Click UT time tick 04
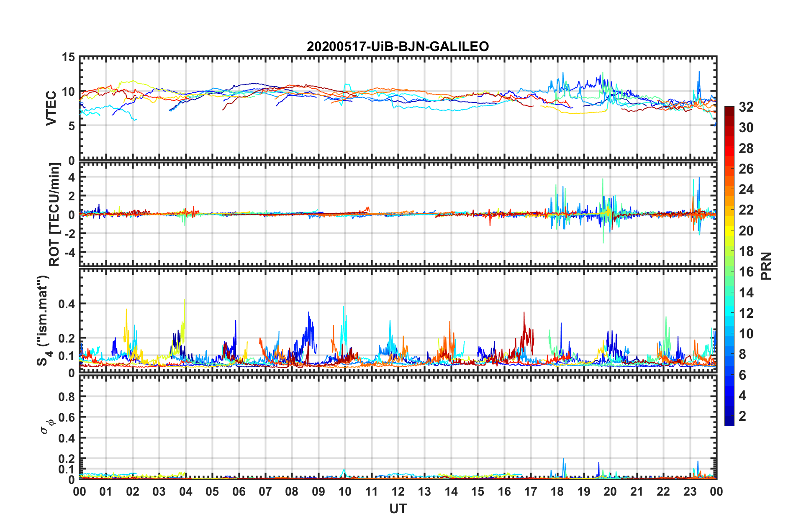Screen dimensions: 796x532 click(186, 491)
